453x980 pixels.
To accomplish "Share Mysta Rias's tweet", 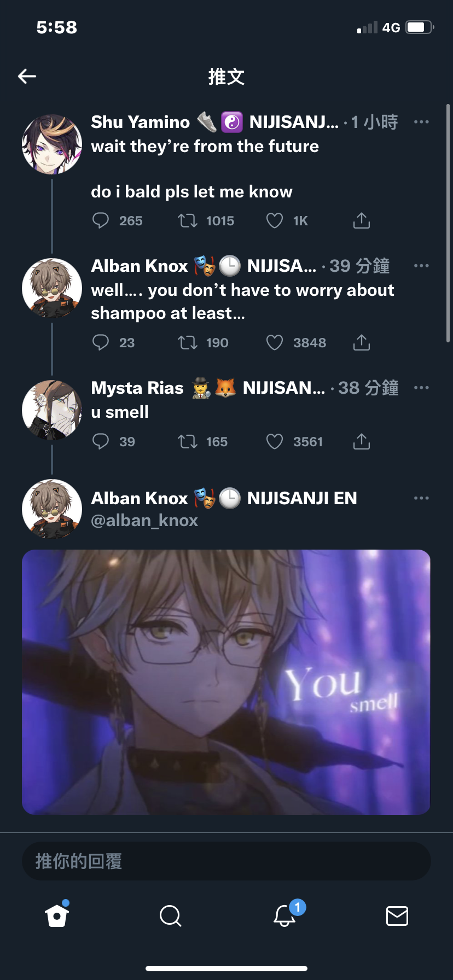I will [x=362, y=442].
